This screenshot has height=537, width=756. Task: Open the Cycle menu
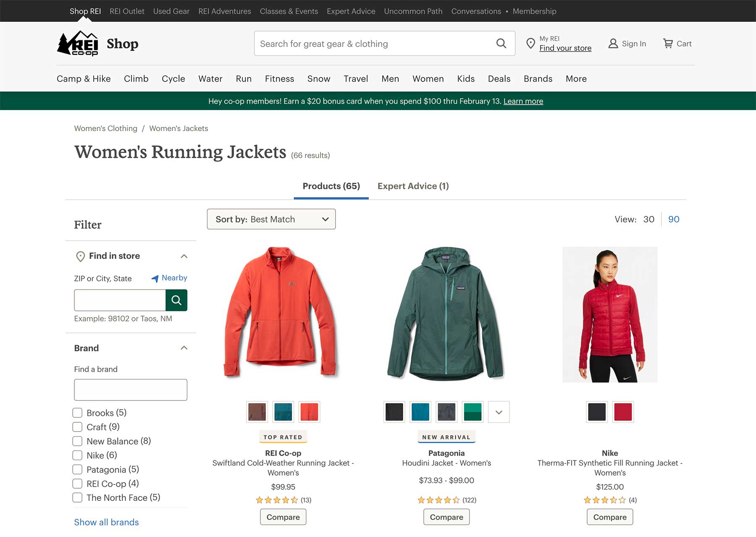coord(173,79)
